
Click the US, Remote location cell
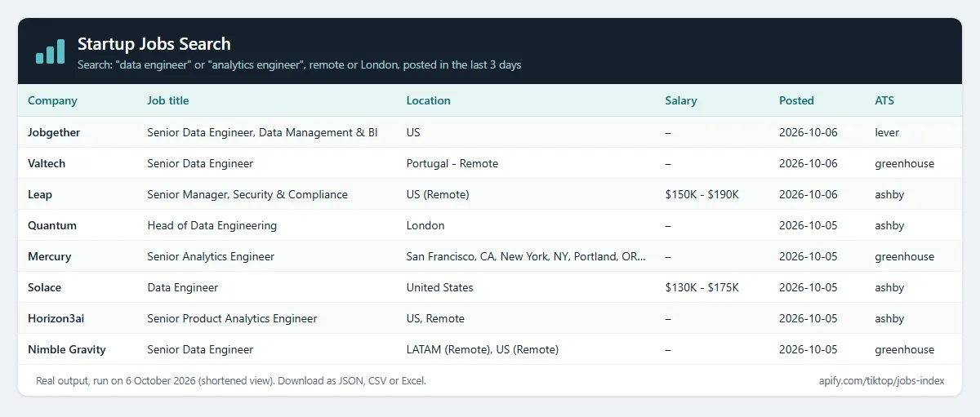click(x=435, y=318)
